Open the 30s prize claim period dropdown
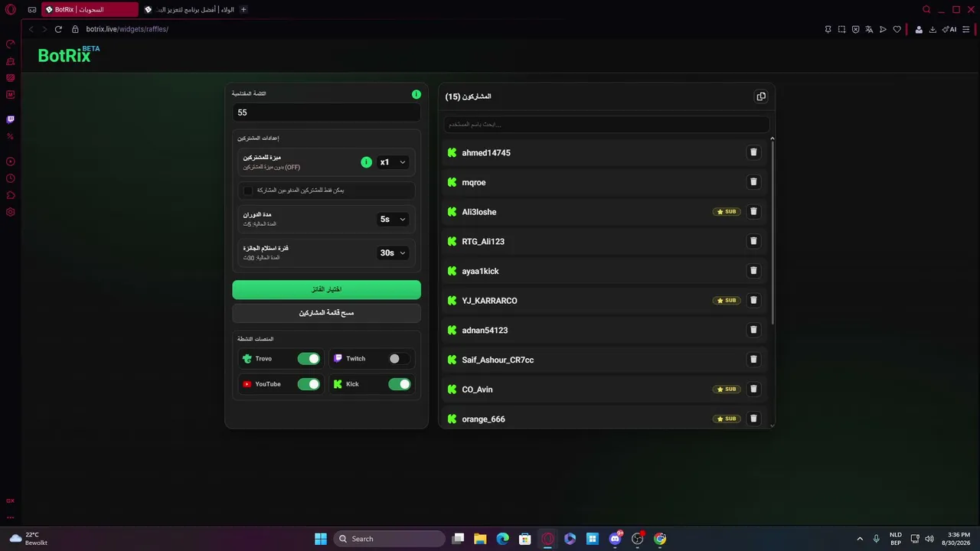The height and width of the screenshot is (551, 980). click(393, 253)
